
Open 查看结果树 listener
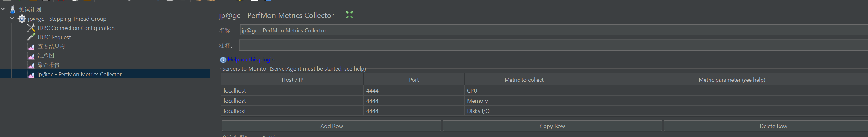coord(51,46)
